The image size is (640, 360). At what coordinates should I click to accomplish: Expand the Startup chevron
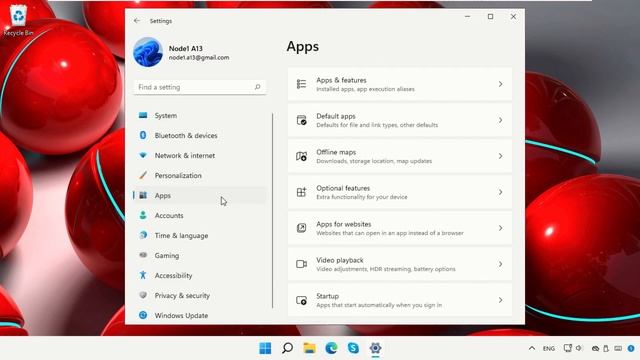(500, 300)
